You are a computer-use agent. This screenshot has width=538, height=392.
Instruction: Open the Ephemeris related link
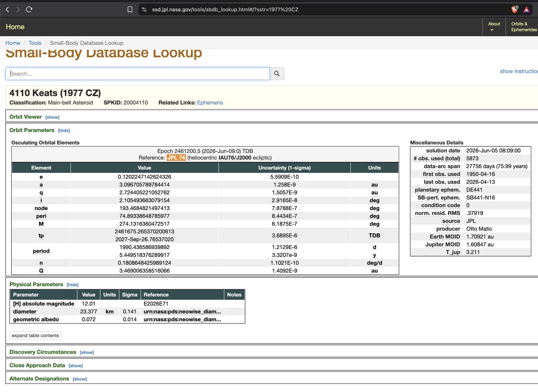(x=210, y=103)
